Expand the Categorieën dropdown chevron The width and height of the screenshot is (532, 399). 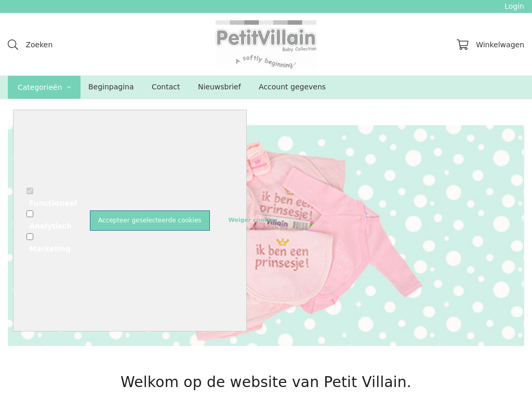[69, 87]
